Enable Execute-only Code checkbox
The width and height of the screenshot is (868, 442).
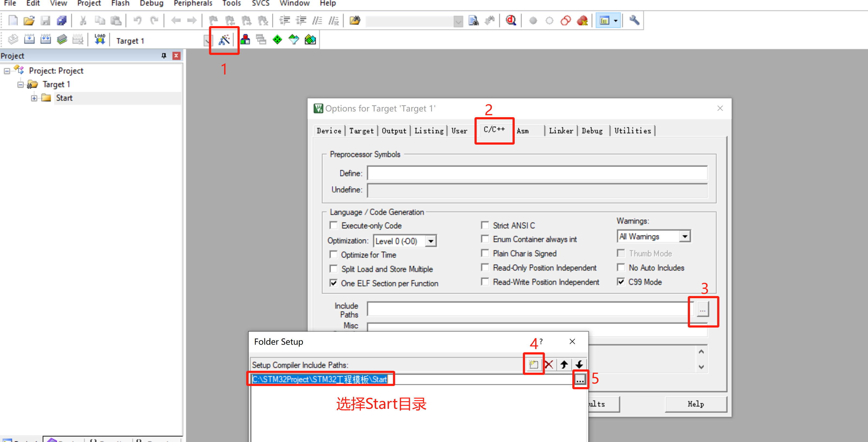click(334, 225)
